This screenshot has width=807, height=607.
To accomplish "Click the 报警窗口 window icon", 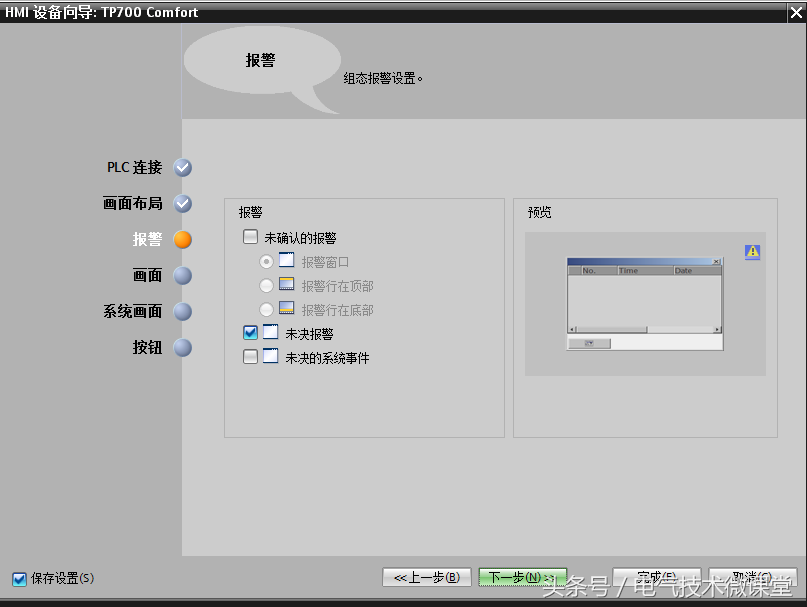I will pyautogui.click(x=287, y=260).
